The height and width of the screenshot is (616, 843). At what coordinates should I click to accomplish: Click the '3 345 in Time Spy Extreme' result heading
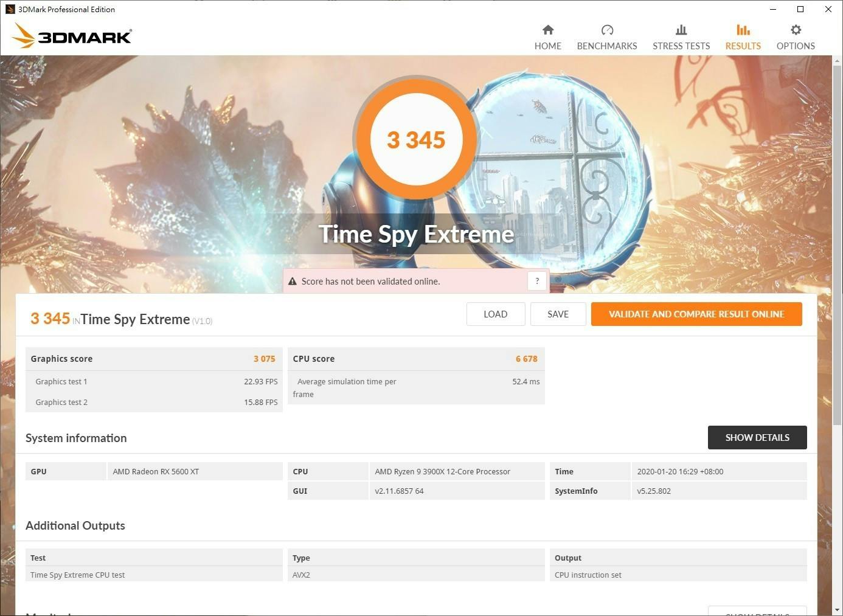coord(121,319)
